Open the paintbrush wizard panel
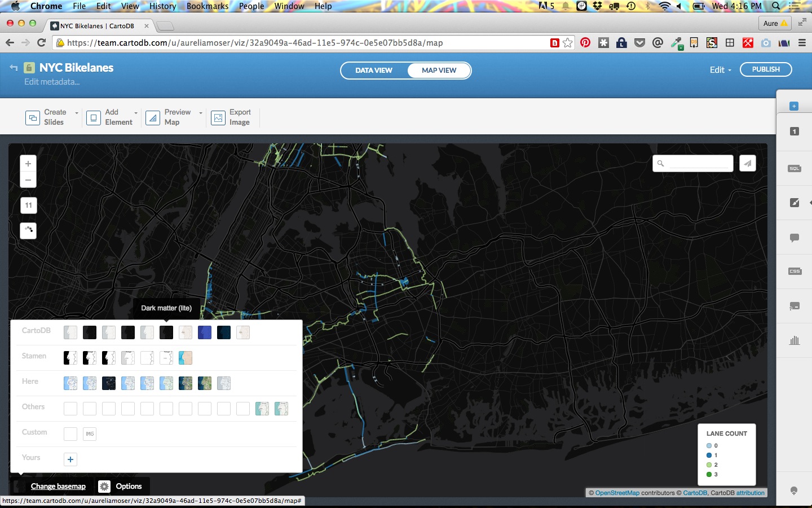This screenshot has width=812, height=508. point(794,203)
